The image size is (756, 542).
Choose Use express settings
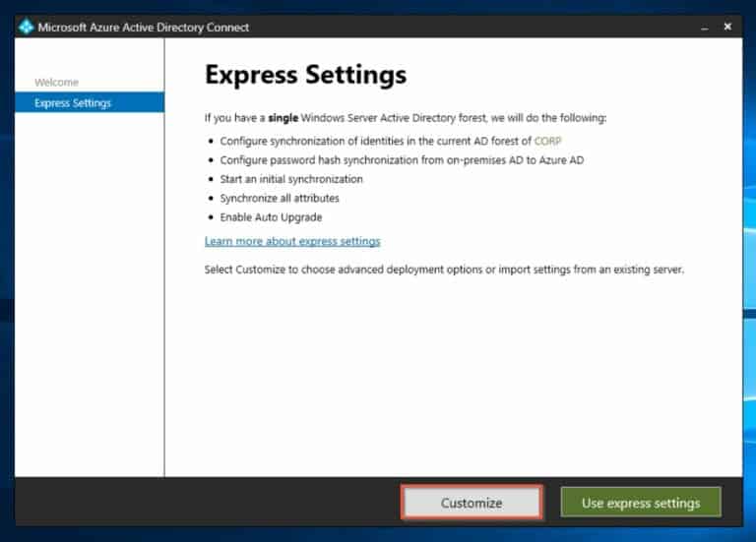pyautogui.click(x=641, y=503)
